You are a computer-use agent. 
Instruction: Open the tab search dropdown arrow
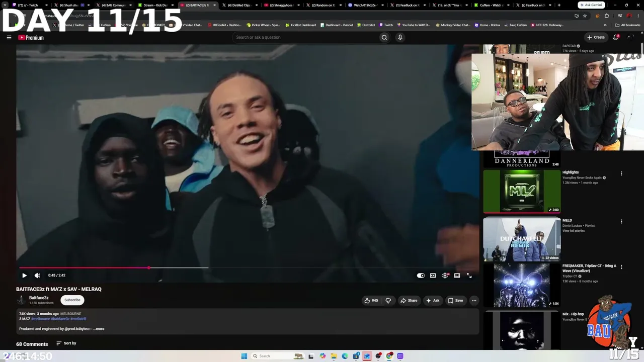click(5, 5)
